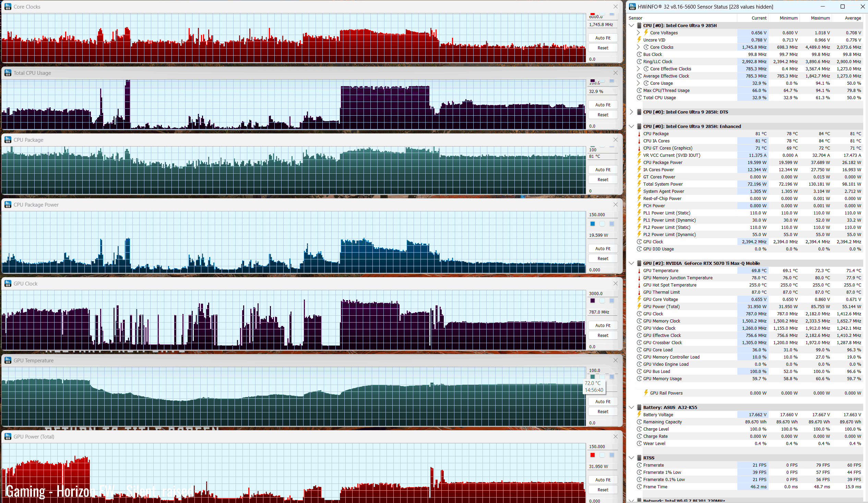This screenshot has width=868, height=503.
Task: Click Auto Fit in the GPU Clock graph
Action: pyautogui.click(x=603, y=325)
